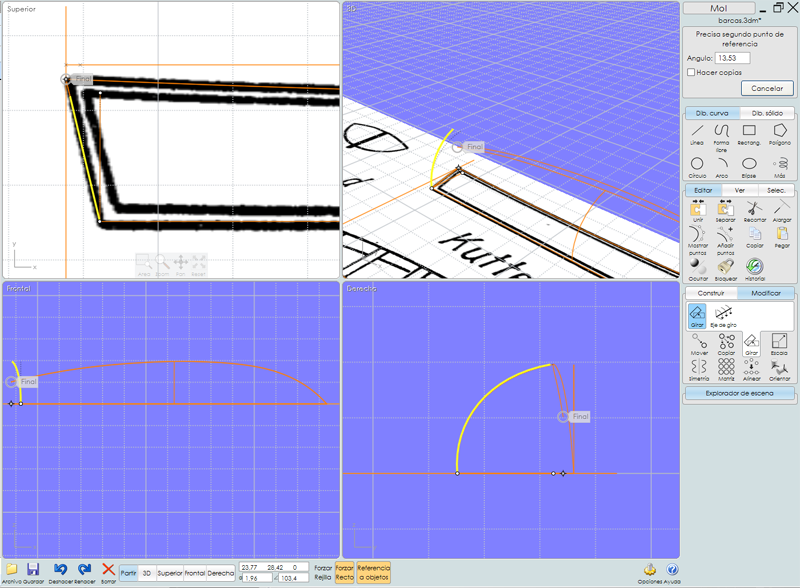Image resolution: width=800 pixels, height=588 pixels.
Task: Click the Guardar save disk icon
Action: [x=33, y=573]
